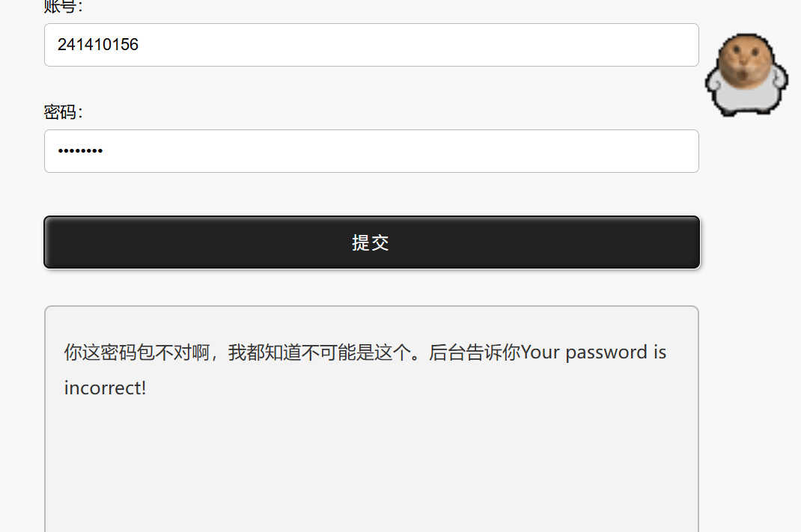Click the word incorrect! in the message

[x=106, y=388]
